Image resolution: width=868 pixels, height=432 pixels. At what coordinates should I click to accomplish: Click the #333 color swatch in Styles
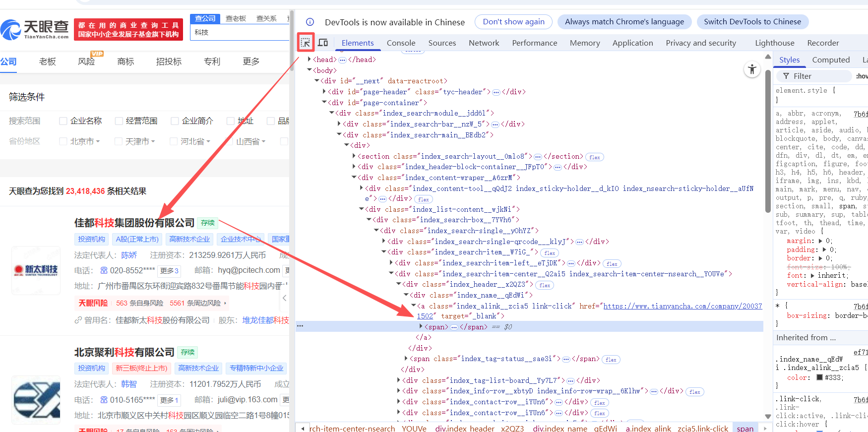pyautogui.click(x=819, y=377)
